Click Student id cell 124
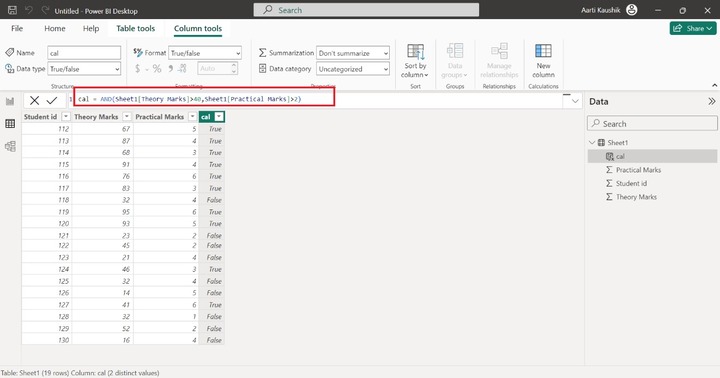The image size is (720, 378). pyautogui.click(x=46, y=269)
